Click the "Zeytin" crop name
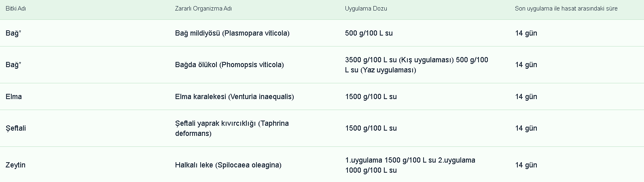 point(15,165)
